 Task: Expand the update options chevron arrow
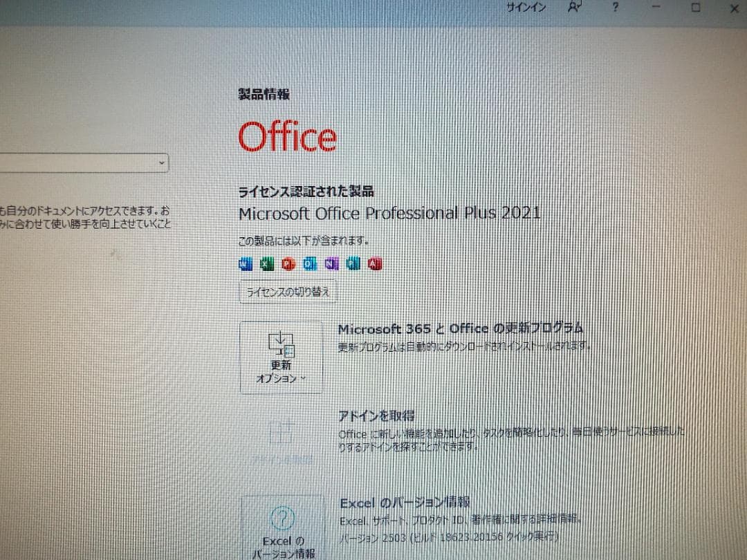pyautogui.click(x=303, y=379)
